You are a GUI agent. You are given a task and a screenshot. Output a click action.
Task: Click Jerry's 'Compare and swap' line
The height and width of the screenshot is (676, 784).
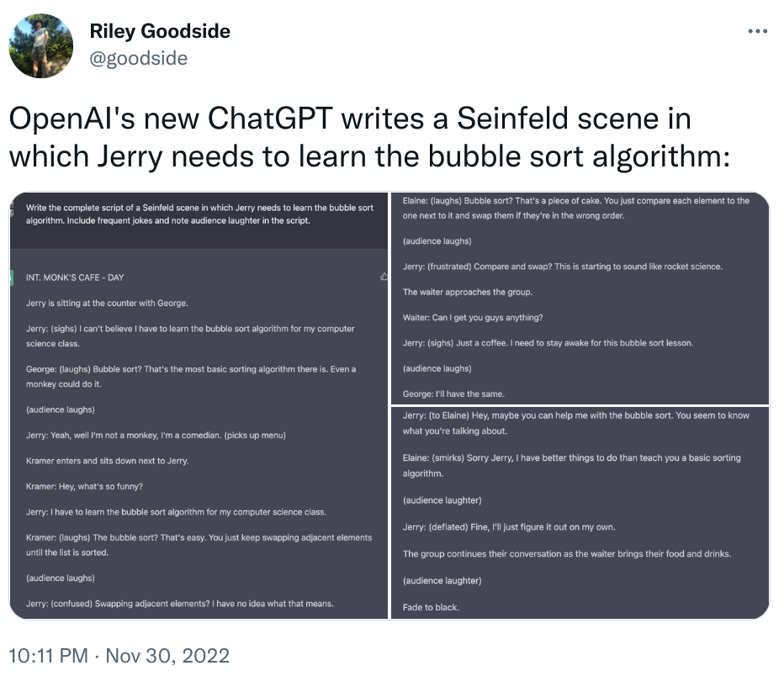pyautogui.click(x=563, y=267)
